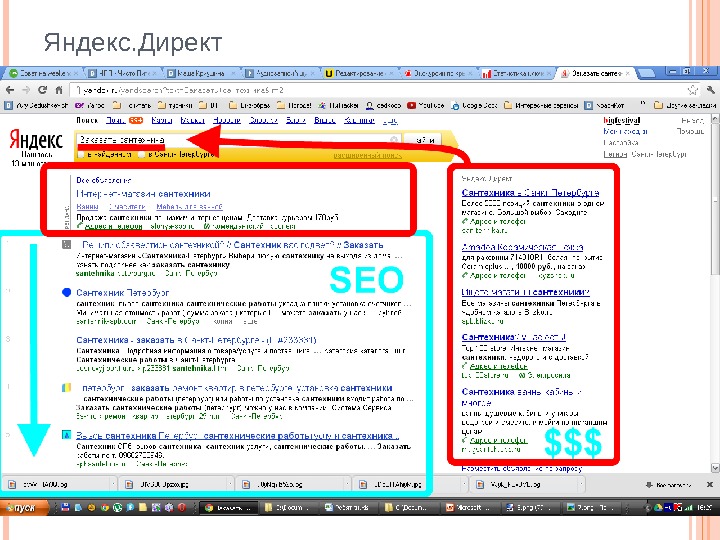This screenshot has height=540, width=720.
Task: Open the Сантехник Петербург search result
Action: [123, 292]
